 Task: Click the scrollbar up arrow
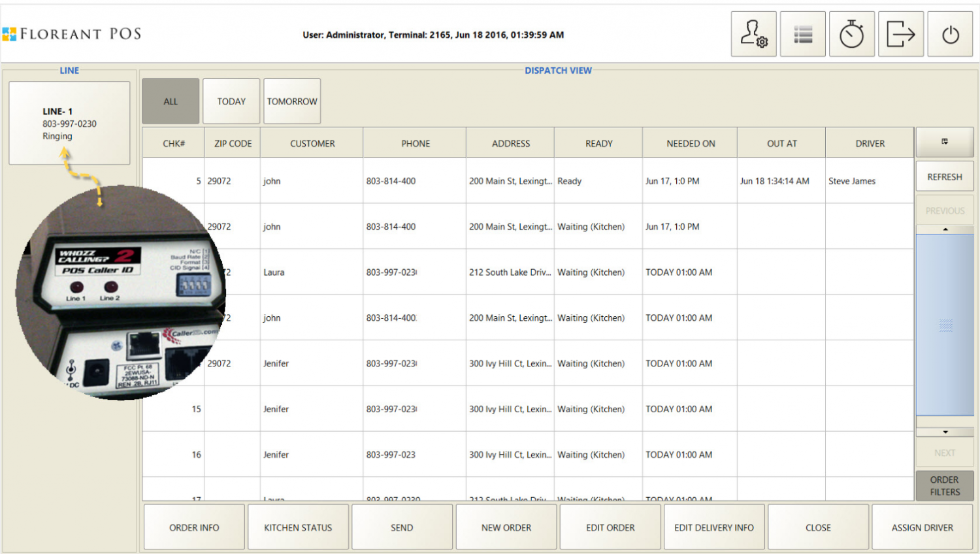pyautogui.click(x=944, y=229)
